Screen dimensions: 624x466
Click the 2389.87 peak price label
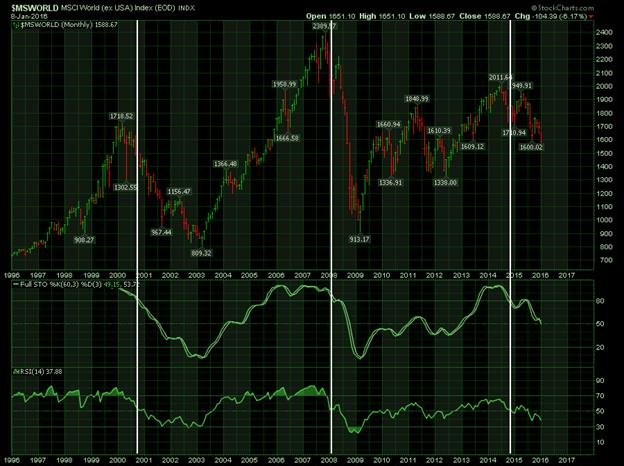coord(324,26)
